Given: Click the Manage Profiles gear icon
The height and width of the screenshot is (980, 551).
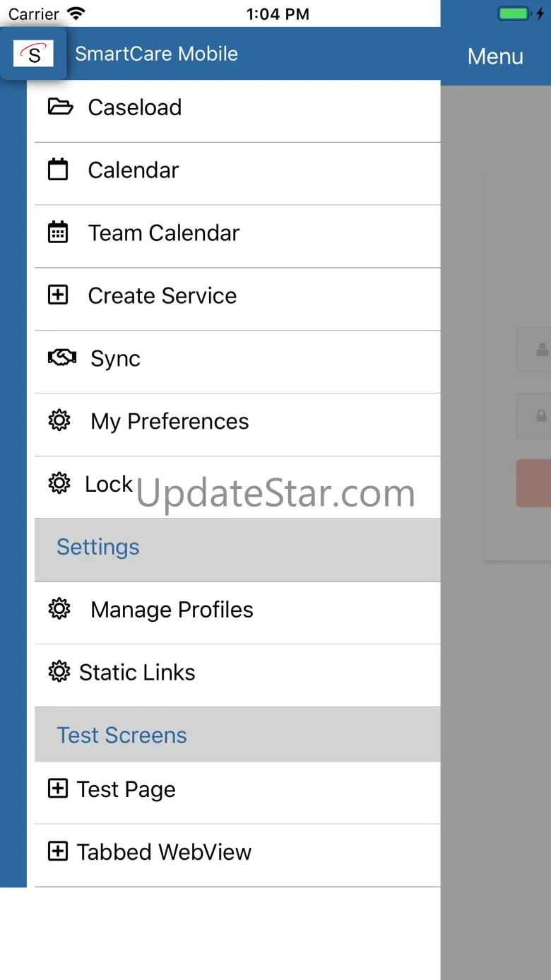Looking at the screenshot, I should point(59,609).
